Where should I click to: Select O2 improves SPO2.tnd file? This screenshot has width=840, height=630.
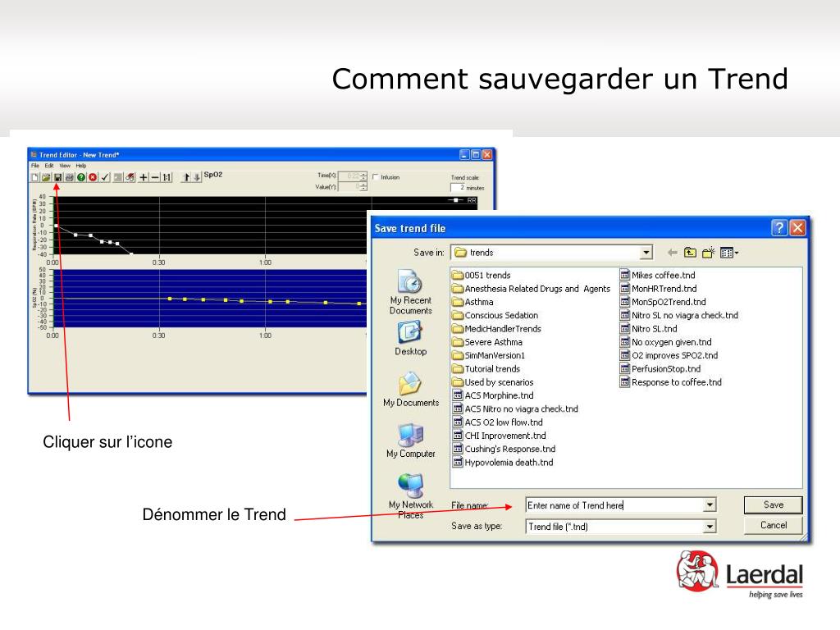669,356
